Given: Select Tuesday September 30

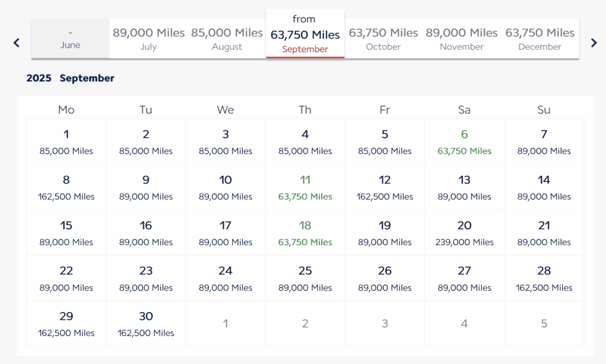Looking at the screenshot, I should point(146,324).
